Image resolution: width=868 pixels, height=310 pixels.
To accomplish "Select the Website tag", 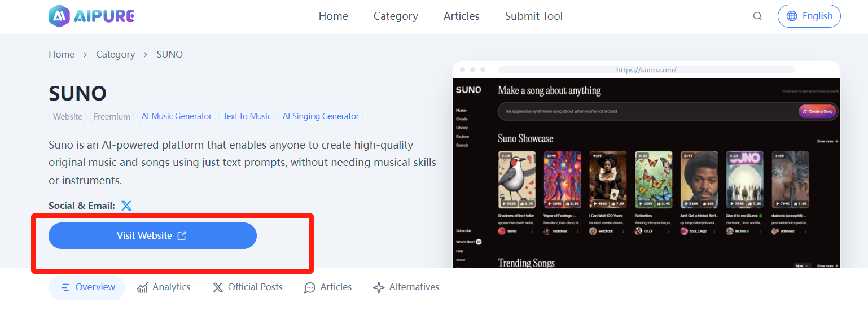I will [68, 117].
